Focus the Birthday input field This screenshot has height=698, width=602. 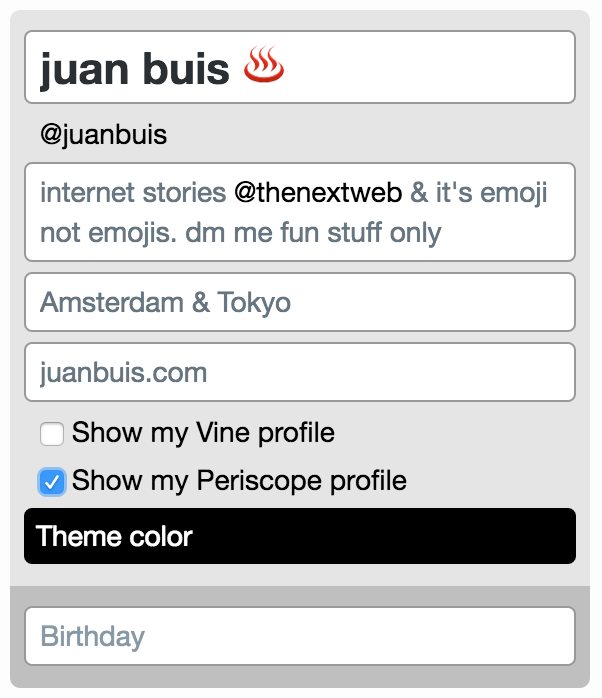[x=300, y=636]
